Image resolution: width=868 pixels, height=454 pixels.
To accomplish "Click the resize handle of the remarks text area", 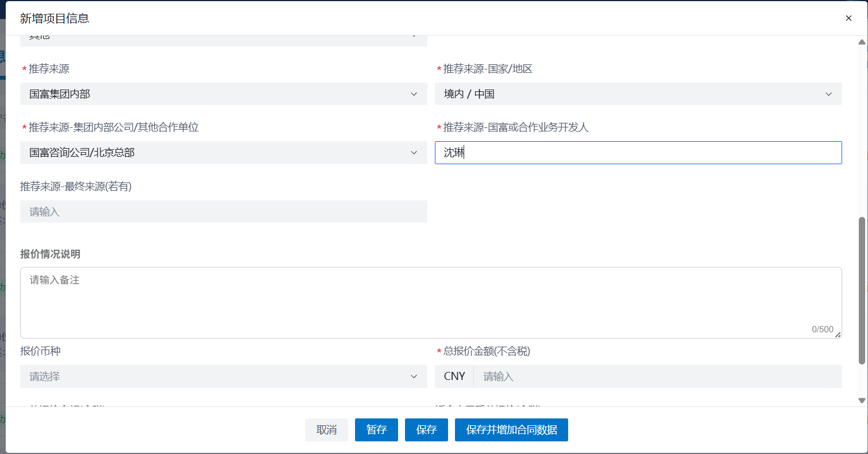I will pos(838,334).
